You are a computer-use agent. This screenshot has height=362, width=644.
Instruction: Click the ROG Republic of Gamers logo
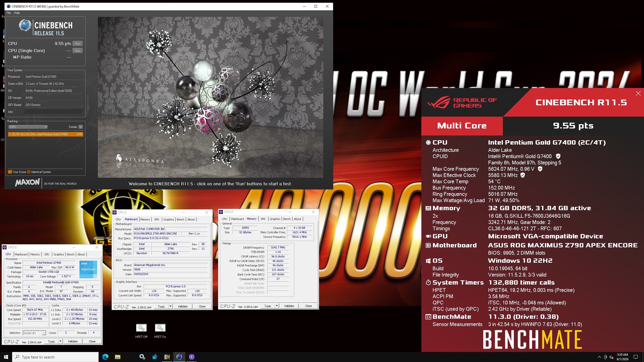[x=462, y=103]
